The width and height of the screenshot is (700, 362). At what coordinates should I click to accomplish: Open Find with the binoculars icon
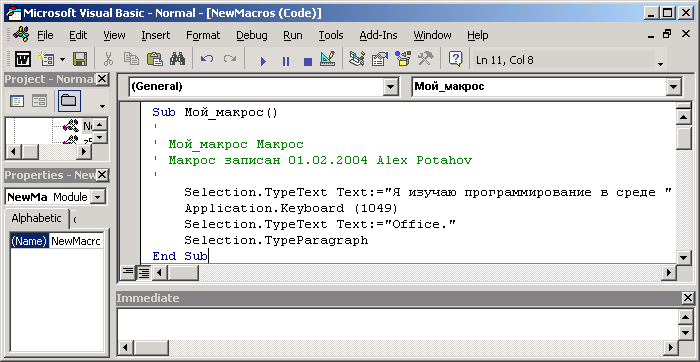(177, 59)
